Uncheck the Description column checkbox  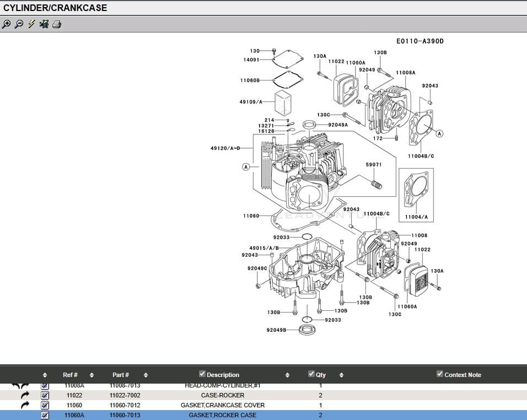(202, 374)
